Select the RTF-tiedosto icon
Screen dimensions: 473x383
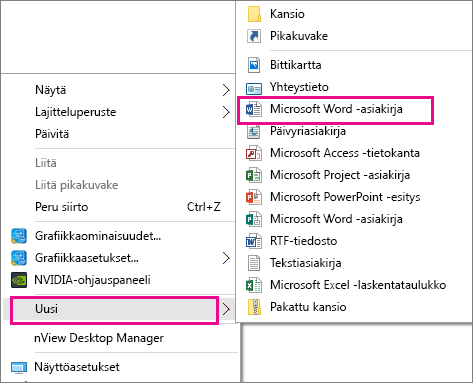pos(254,241)
